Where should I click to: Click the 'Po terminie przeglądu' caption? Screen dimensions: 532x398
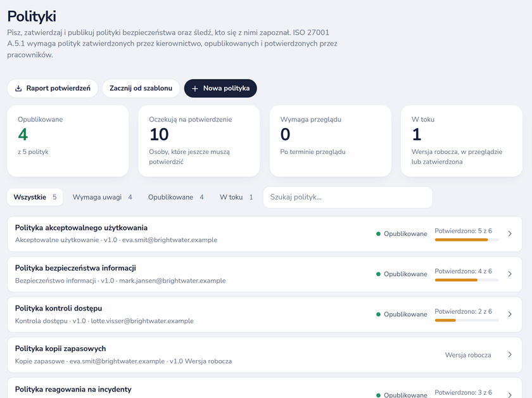pyautogui.click(x=313, y=152)
